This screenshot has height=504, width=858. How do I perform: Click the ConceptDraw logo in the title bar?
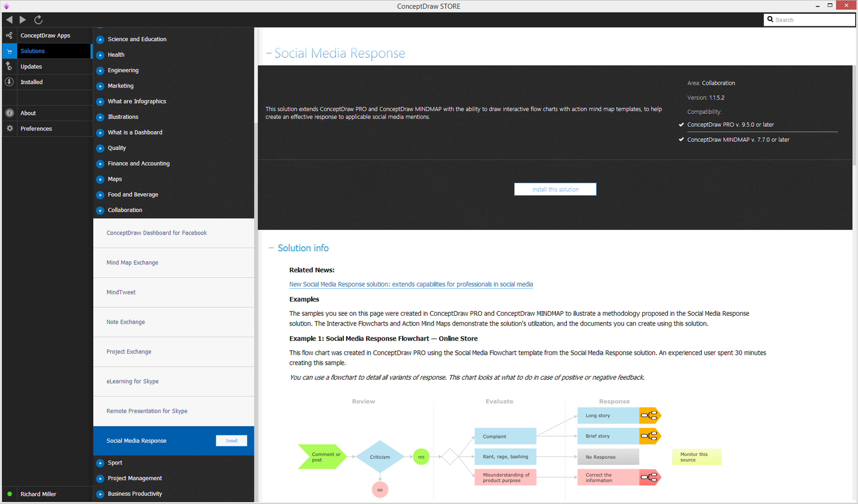[6, 6]
